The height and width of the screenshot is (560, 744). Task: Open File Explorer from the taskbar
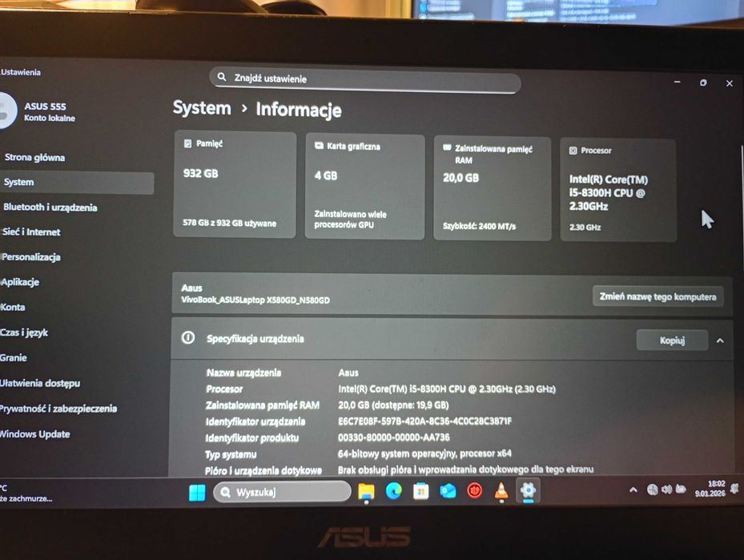(x=366, y=492)
